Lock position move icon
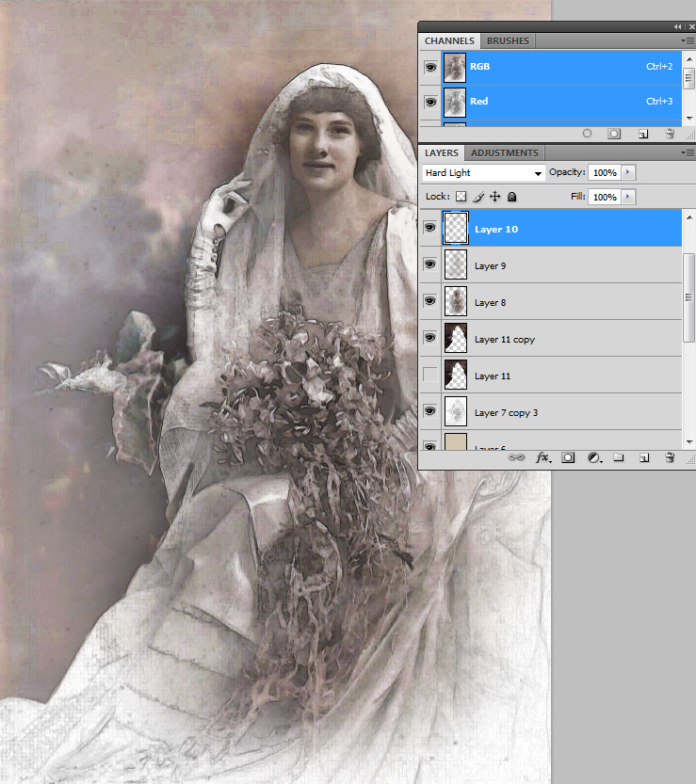The height and width of the screenshot is (784, 696). pos(494,197)
